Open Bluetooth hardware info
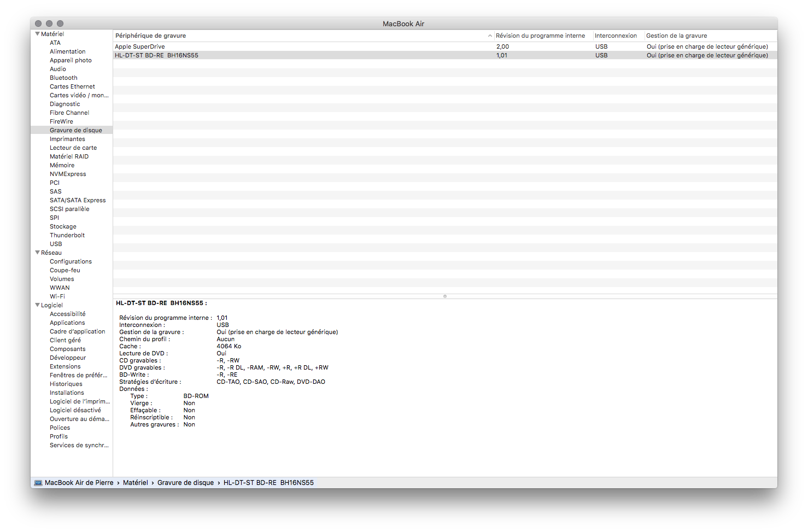The image size is (808, 532). (63, 78)
